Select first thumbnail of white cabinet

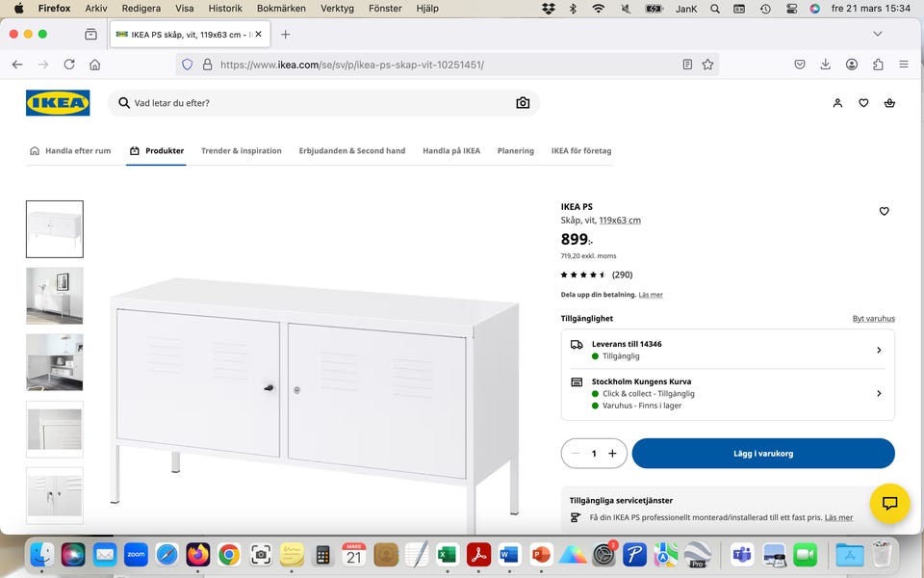[x=55, y=229]
